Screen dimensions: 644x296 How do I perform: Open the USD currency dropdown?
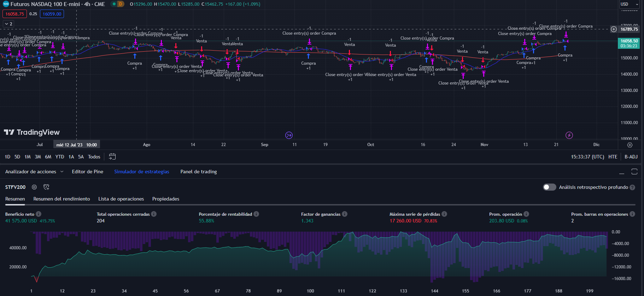click(x=630, y=4)
